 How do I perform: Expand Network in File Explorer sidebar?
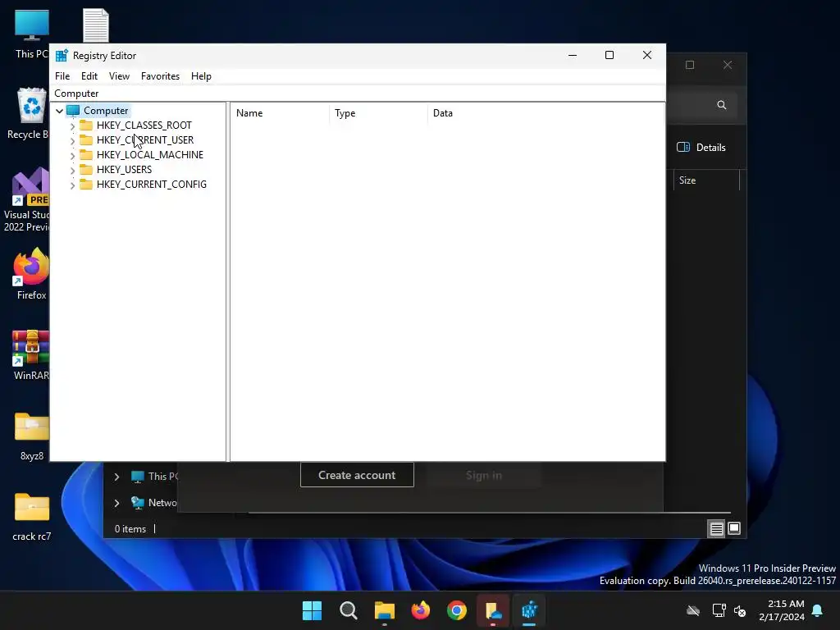coord(116,503)
